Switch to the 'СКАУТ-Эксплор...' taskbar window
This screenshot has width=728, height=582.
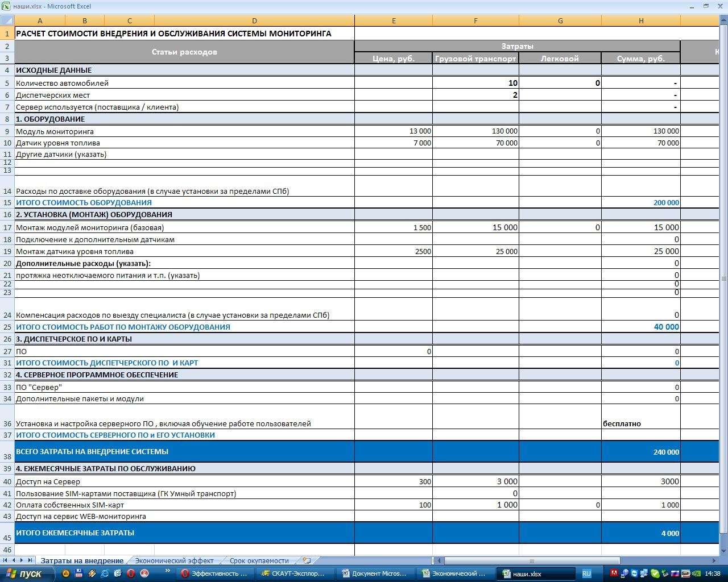(x=296, y=573)
